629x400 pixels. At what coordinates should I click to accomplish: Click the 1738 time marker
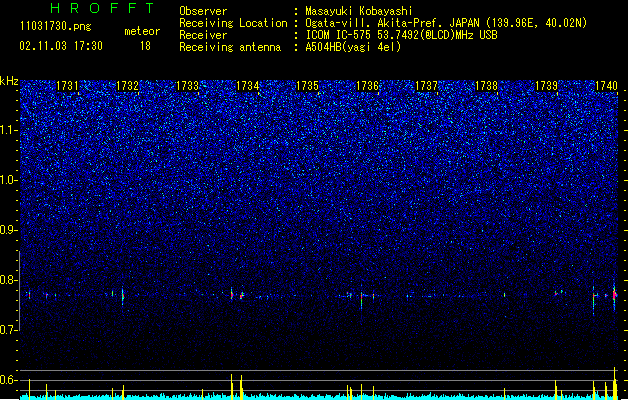click(x=486, y=86)
